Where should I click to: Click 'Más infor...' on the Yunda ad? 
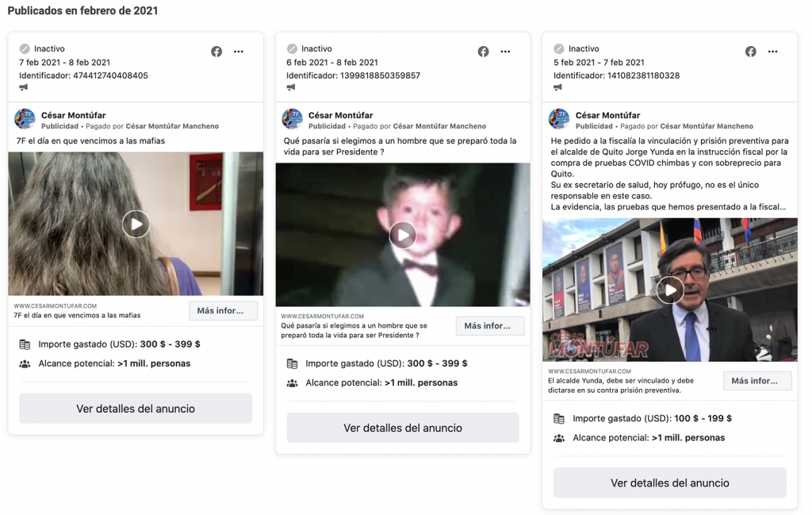[756, 381]
